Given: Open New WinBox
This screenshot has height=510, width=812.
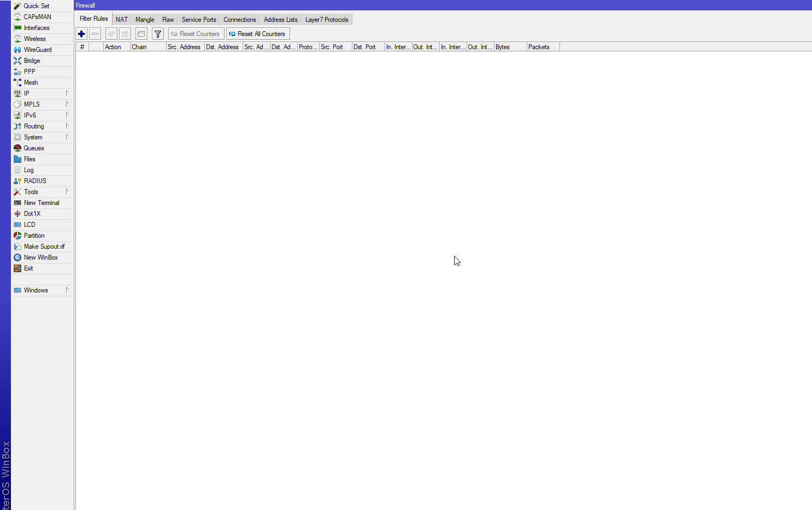Looking at the screenshot, I should pos(43,257).
